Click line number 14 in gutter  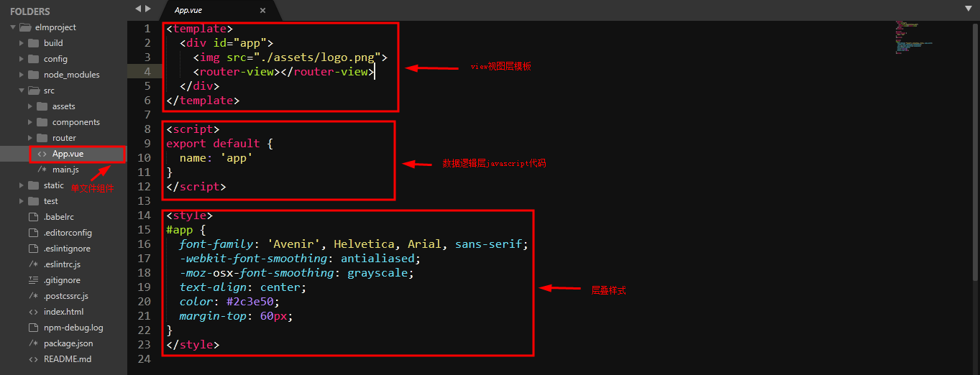click(144, 216)
